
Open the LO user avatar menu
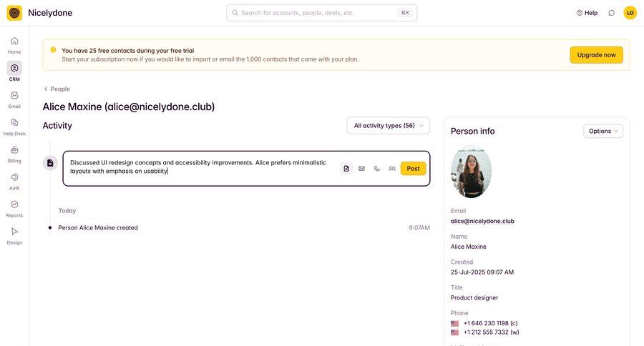click(630, 13)
